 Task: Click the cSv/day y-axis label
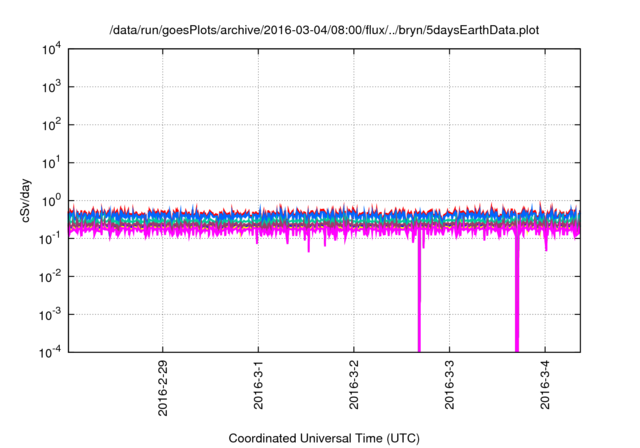click(25, 200)
